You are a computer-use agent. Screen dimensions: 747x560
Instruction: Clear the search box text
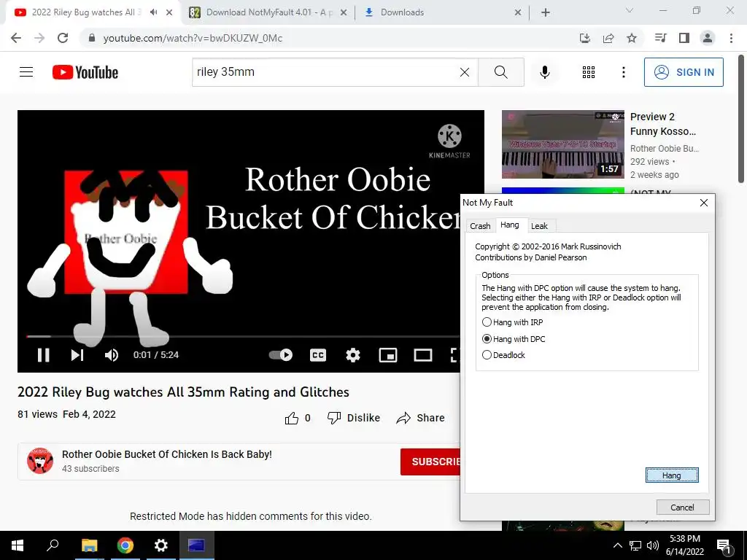point(465,72)
